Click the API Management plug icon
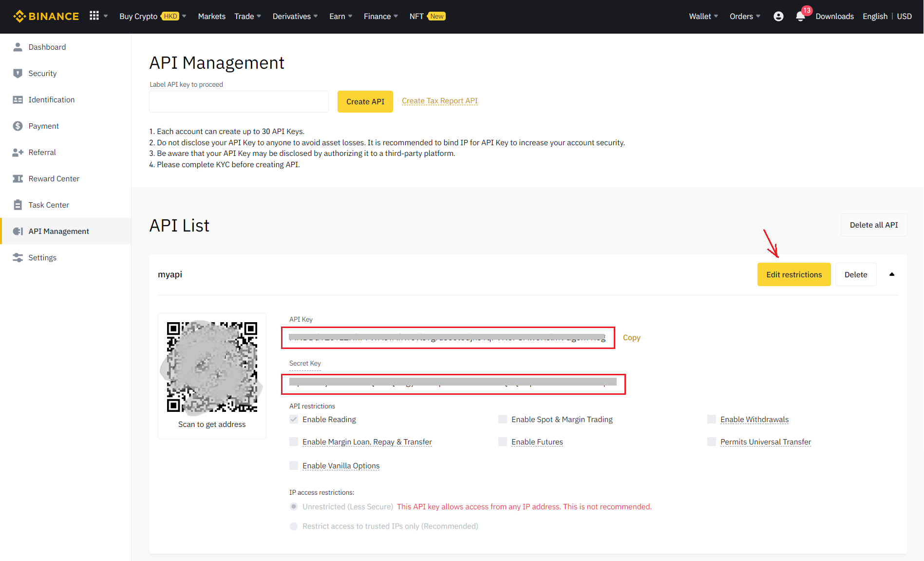Image resolution: width=924 pixels, height=561 pixels. point(18,231)
